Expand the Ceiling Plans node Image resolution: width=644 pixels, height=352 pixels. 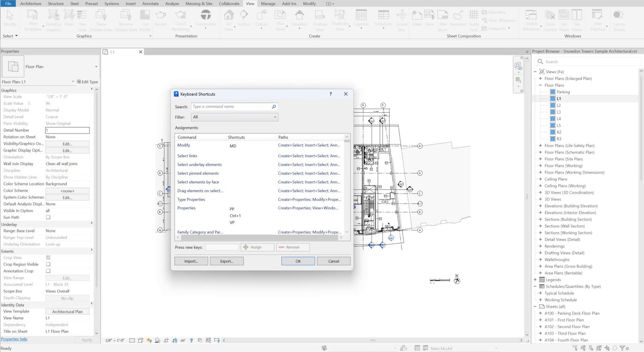tap(541, 179)
